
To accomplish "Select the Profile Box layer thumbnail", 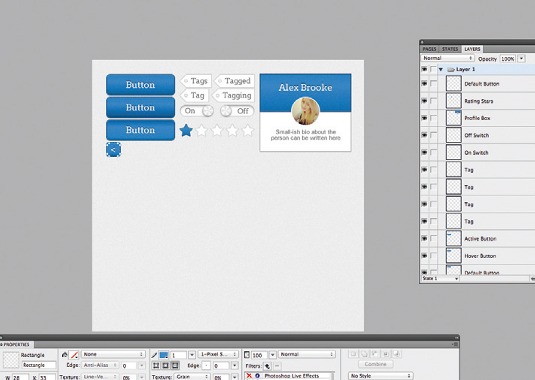I will point(454,118).
